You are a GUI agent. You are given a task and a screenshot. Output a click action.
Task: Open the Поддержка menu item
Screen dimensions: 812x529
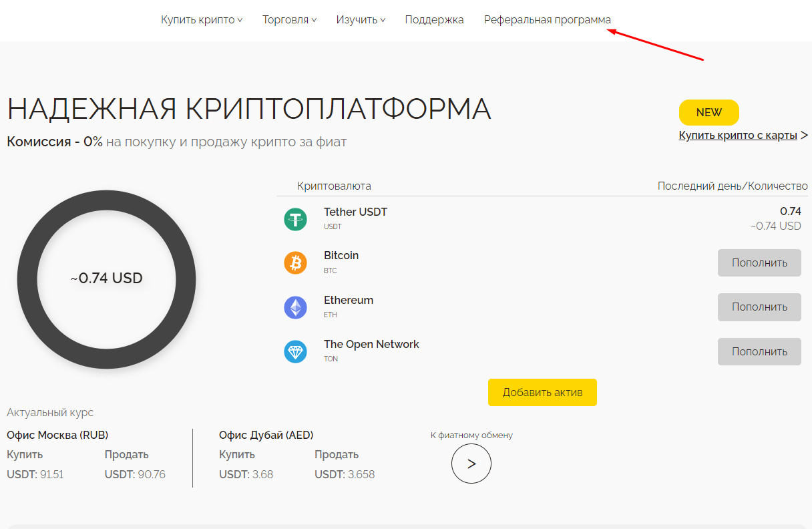(x=434, y=19)
